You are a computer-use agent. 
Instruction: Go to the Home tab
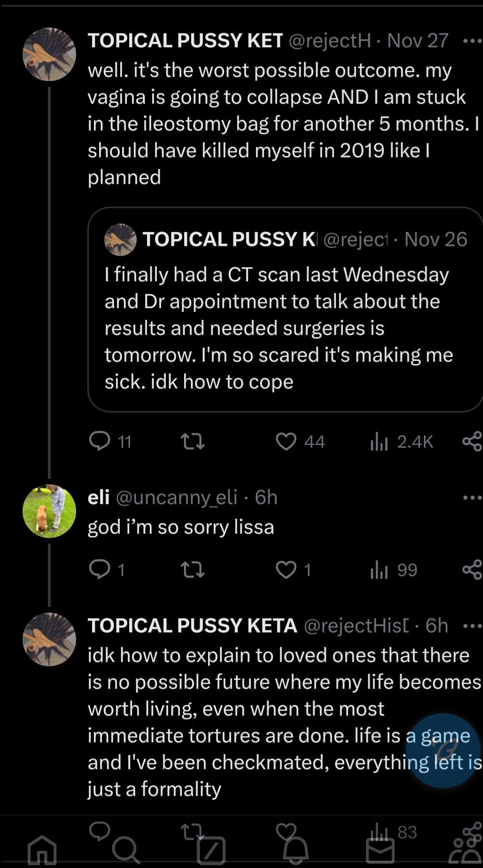point(42,851)
